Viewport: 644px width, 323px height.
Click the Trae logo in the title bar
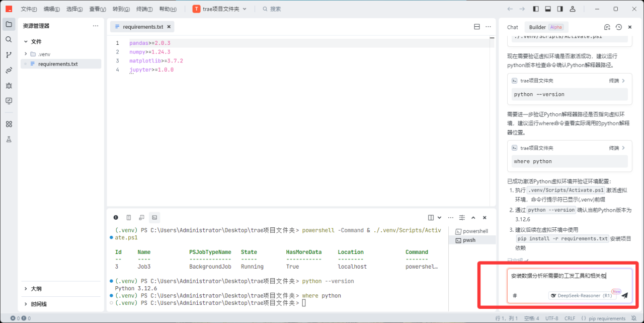click(x=9, y=9)
